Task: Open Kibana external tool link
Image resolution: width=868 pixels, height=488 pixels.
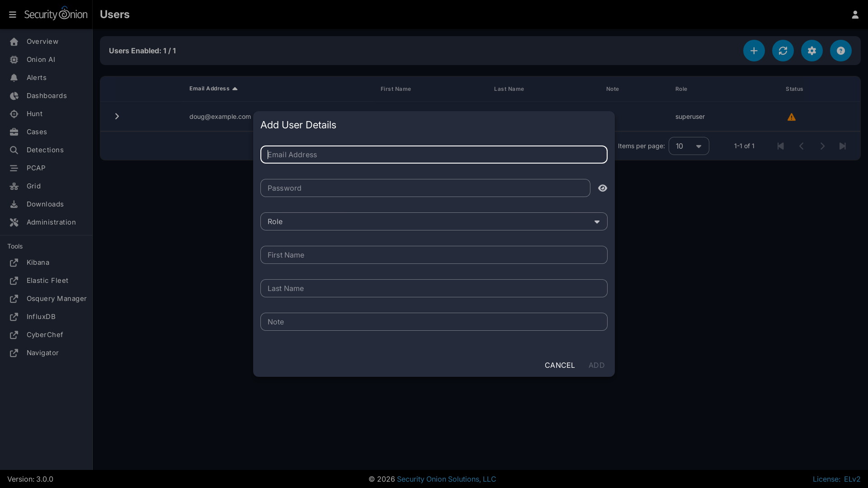Action: [x=38, y=263]
